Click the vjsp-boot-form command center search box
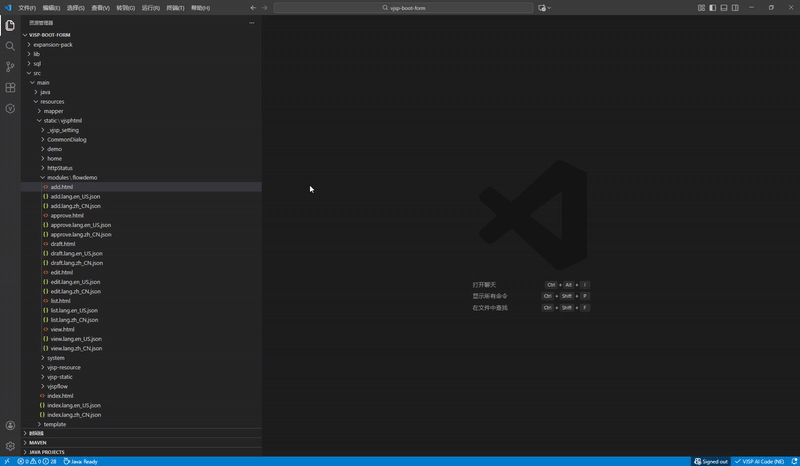The width and height of the screenshot is (800, 466). (407, 8)
